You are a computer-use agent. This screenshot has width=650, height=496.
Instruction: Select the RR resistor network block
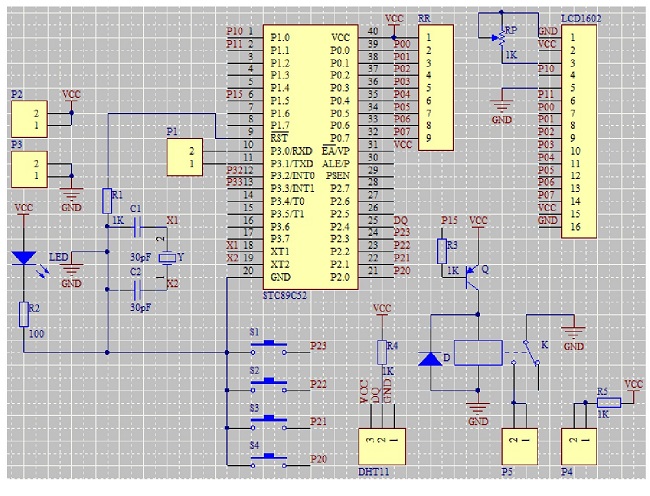tap(436, 87)
